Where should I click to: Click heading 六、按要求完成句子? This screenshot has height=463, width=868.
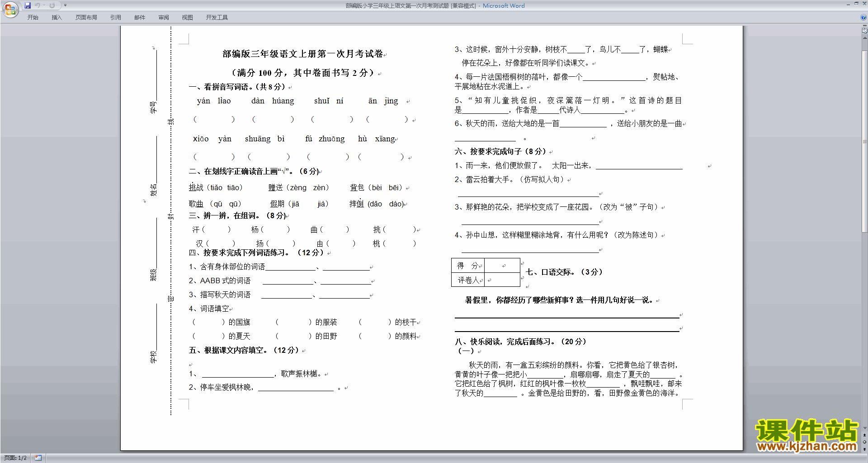pos(500,151)
